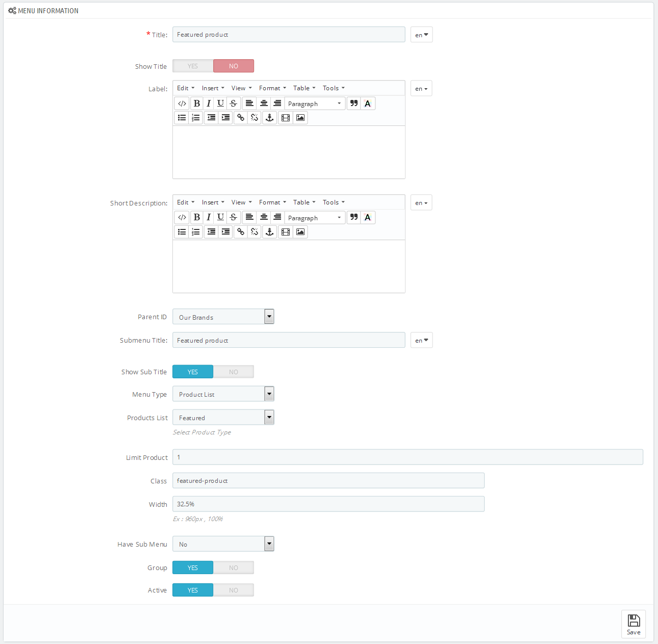Insert link in Label editor
The width and height of the screenshot is (658, 644).
click(x=241, y=118)
